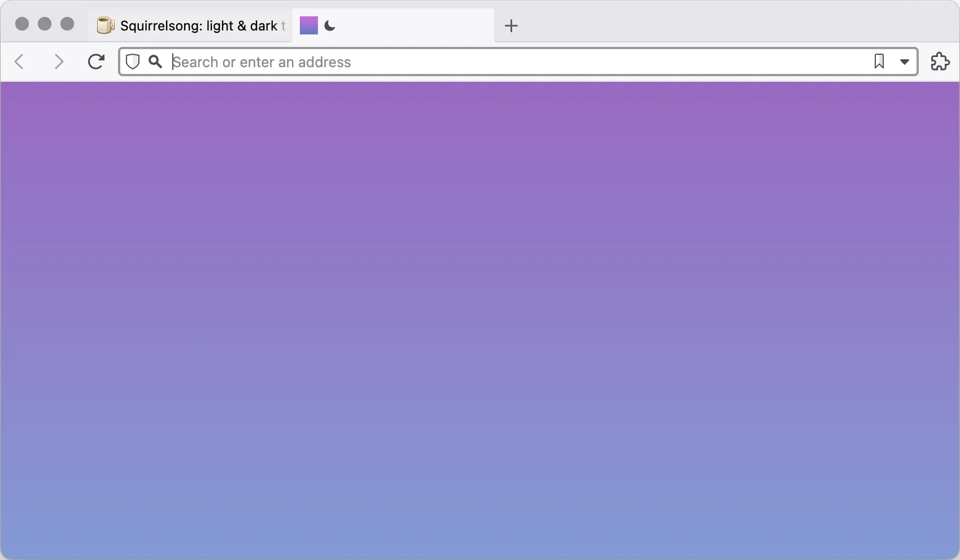Toggle enhanced tracking protection via the shield

[x=133, y=62]
